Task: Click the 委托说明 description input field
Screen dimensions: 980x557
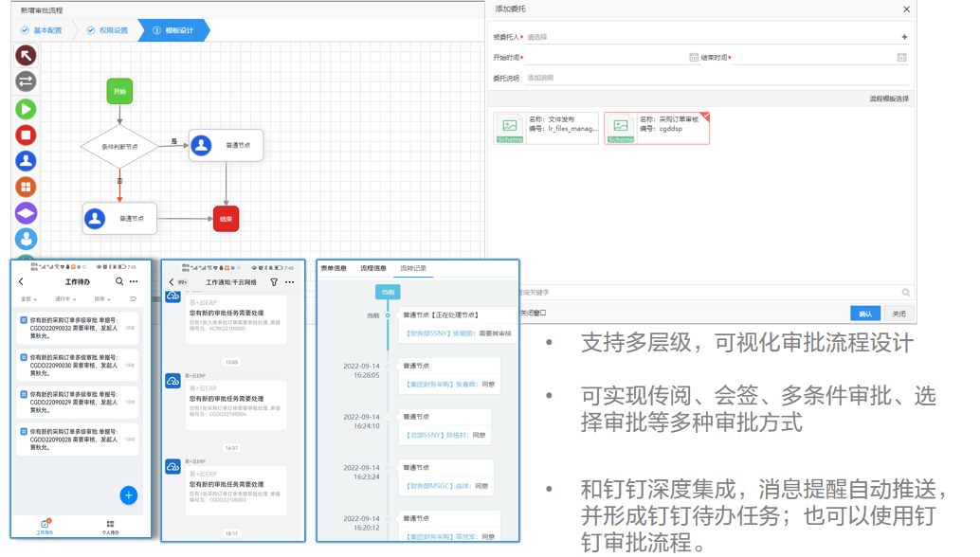Action: (717, 78)
